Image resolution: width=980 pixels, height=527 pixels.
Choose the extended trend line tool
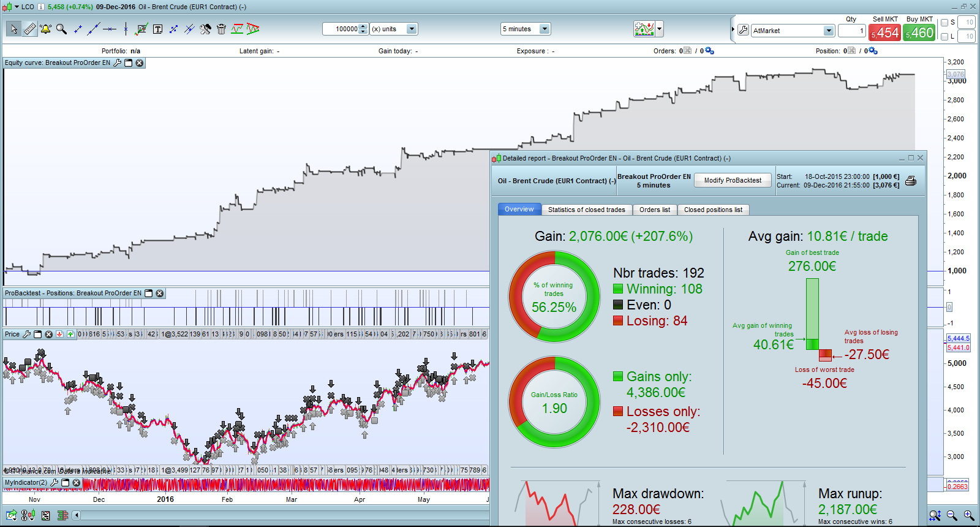(x=94, y=29)
